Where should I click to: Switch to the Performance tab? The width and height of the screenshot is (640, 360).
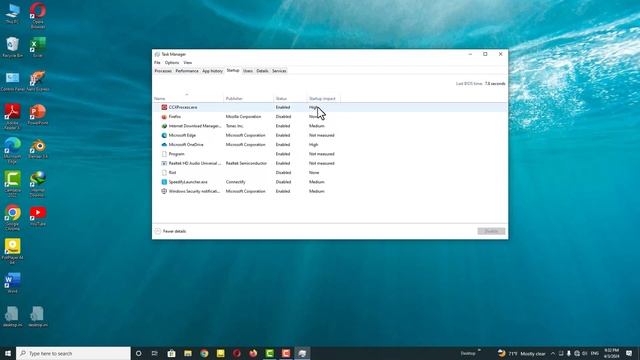[187, 71]
